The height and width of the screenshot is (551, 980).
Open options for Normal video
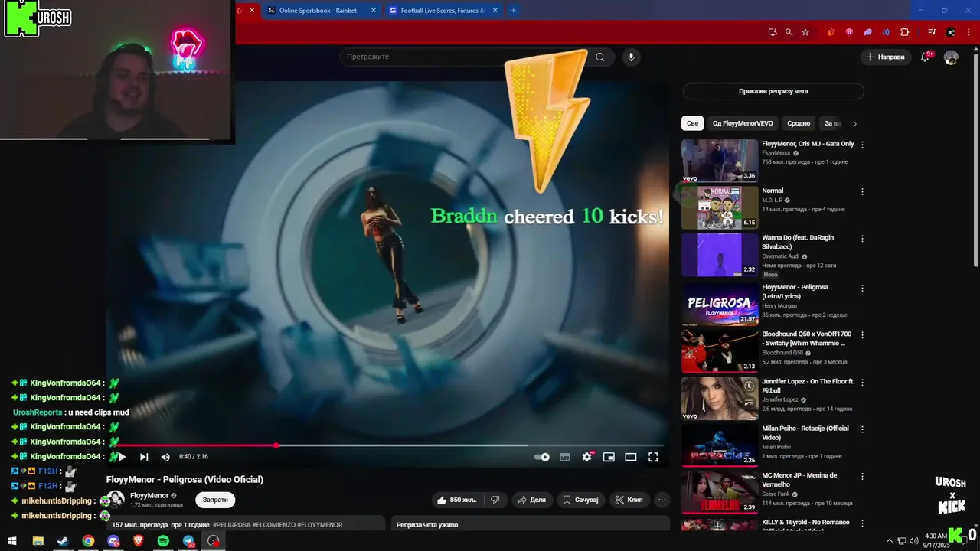[862, 192]
